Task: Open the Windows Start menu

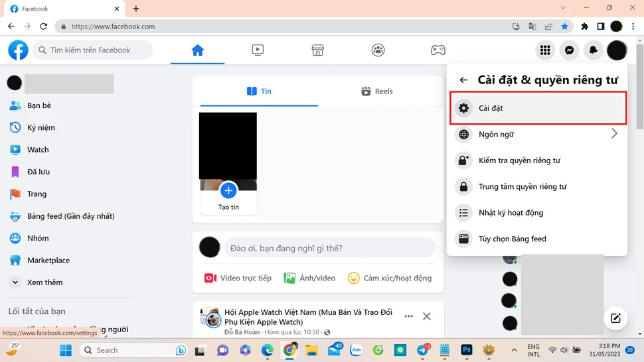Action: 65,350
